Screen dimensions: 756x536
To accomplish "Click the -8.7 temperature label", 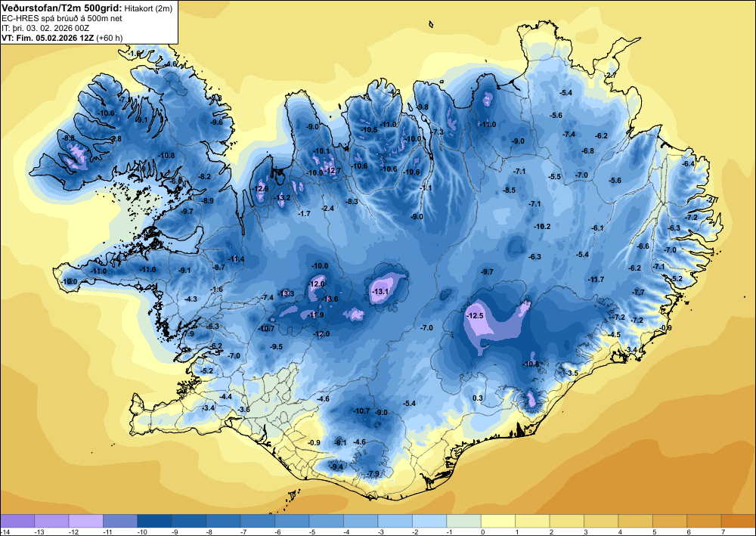I will [219, 267].
